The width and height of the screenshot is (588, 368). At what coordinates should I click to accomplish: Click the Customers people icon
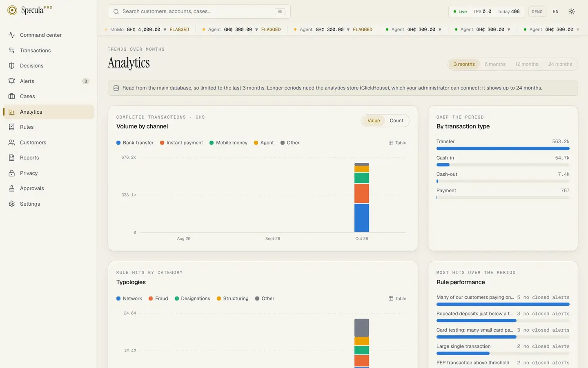click(12, 142)
